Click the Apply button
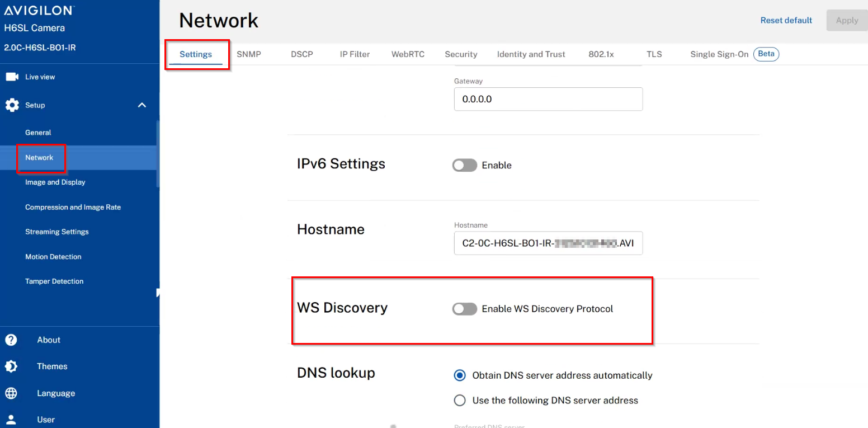 (x=847, y=20)
